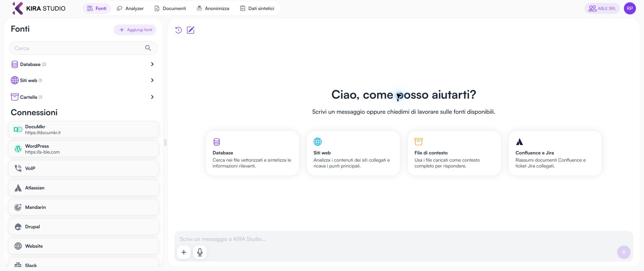
Task: Click the send message arrow button
Action: coord(624,252)
